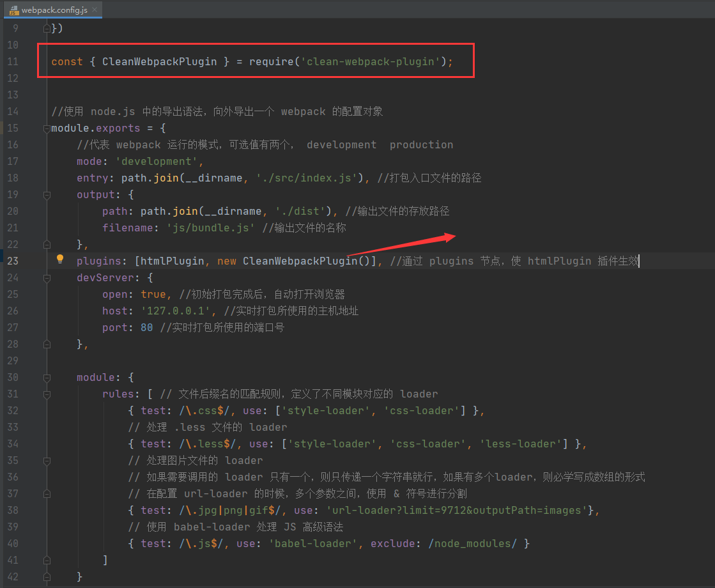Click the 'url-loader?limit=9712&outputPath=images' string
Image resolution: width=715 pixels, height=588 pixels.
click(456, 510)
